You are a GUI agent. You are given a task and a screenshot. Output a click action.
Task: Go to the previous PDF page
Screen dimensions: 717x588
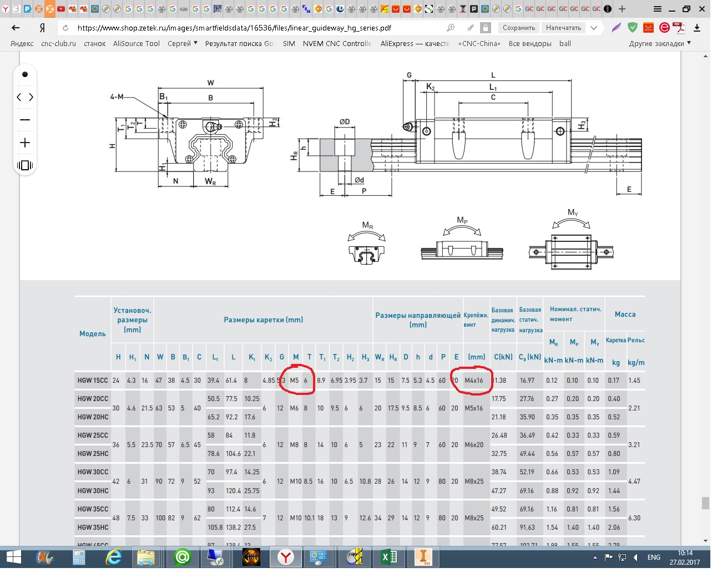tap(19, 97)
